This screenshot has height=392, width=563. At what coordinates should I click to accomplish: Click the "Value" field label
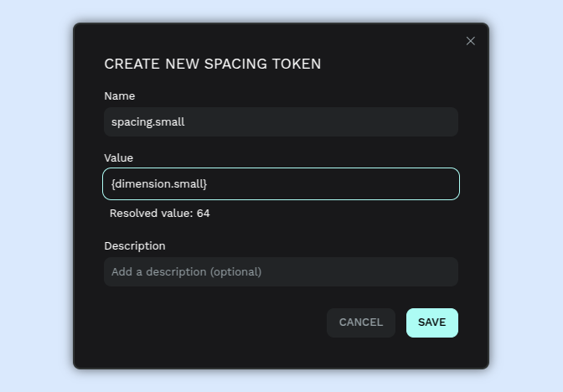coord(118,157)
